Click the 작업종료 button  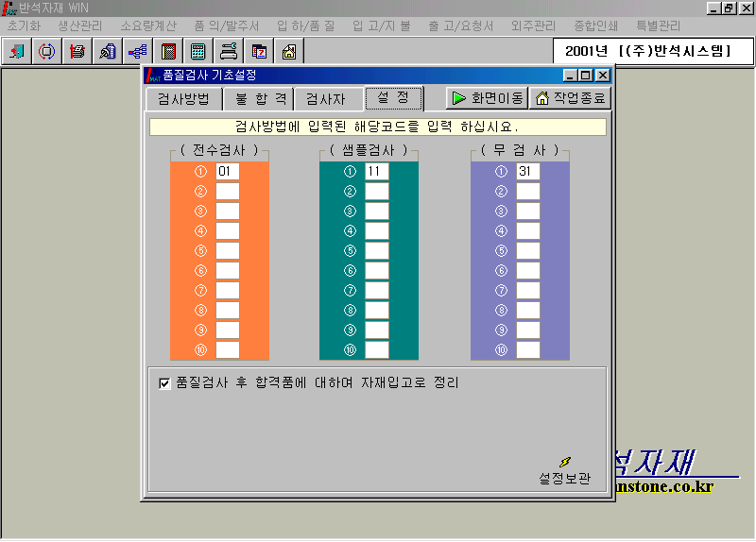(571, 98)
